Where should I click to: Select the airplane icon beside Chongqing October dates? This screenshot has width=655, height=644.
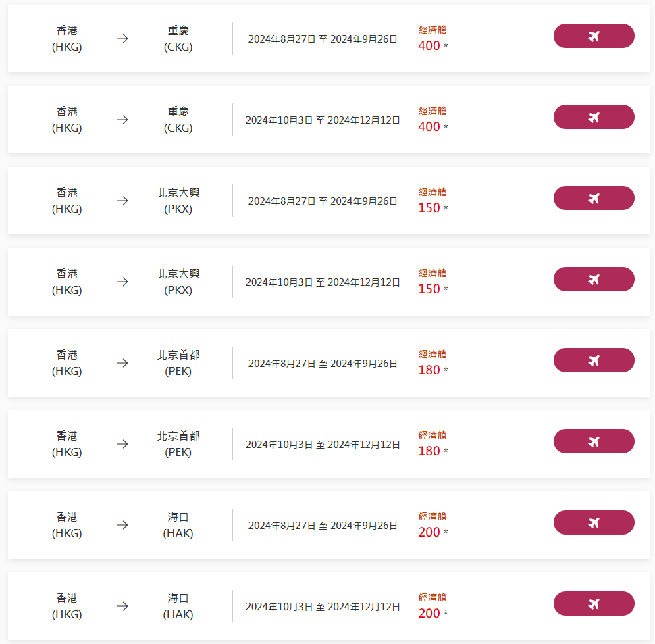tap(594, 117)
